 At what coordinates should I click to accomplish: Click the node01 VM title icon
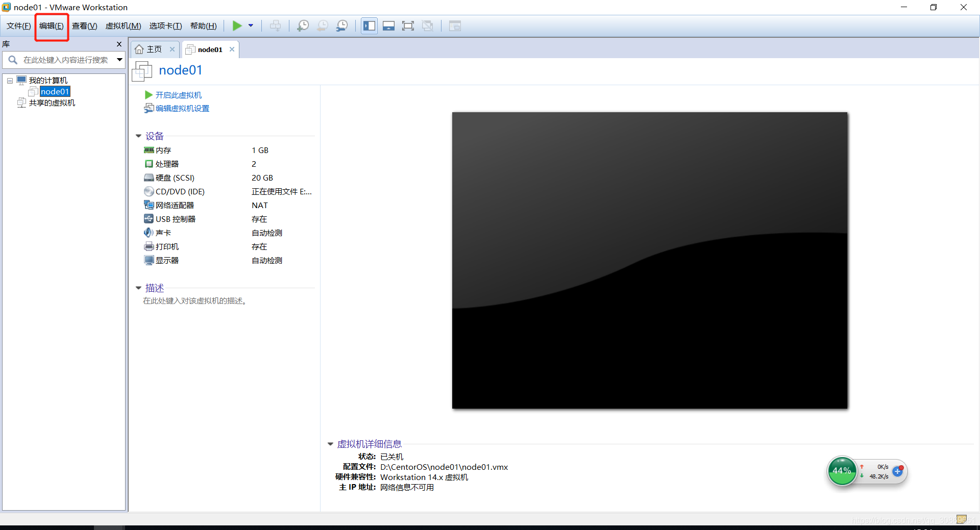click(x=142, y=71)
